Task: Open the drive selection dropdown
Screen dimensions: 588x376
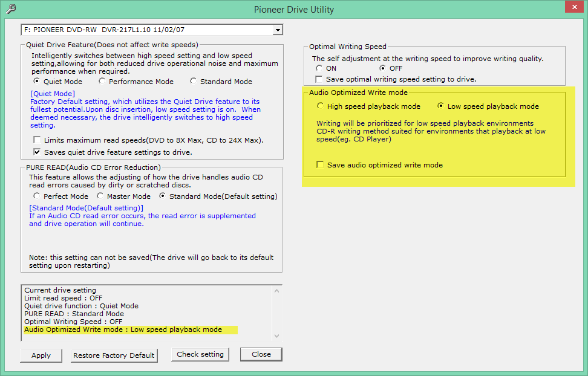Action: [x=278, y=30]
